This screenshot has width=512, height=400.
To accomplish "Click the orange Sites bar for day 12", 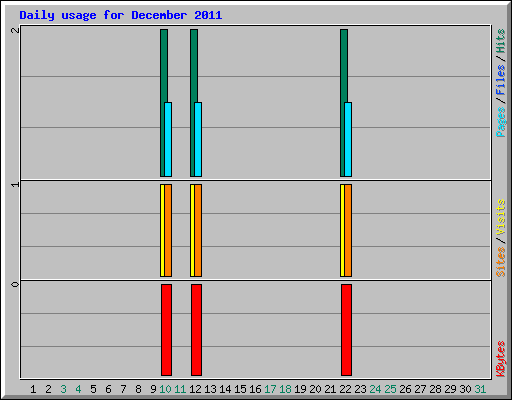I will click(x=198, y=230).
